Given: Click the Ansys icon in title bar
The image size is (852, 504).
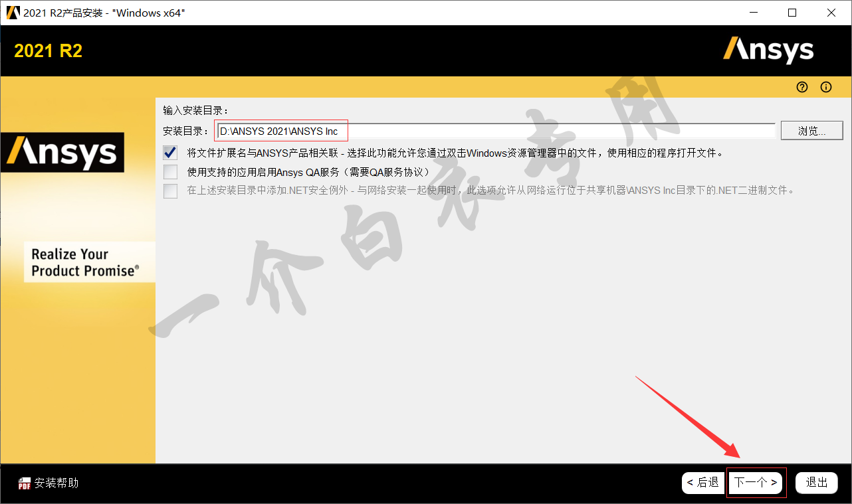Looking at the screenshot, I should tap(12, 13).
